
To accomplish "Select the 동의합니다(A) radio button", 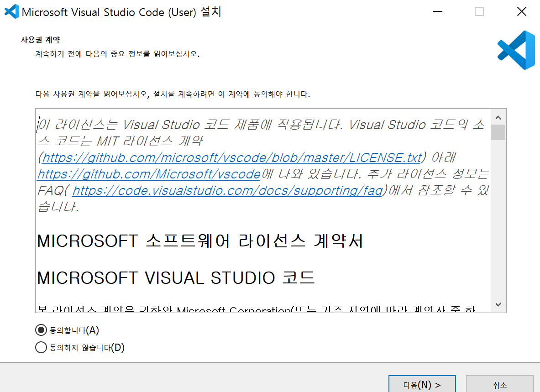I will 41,330.
